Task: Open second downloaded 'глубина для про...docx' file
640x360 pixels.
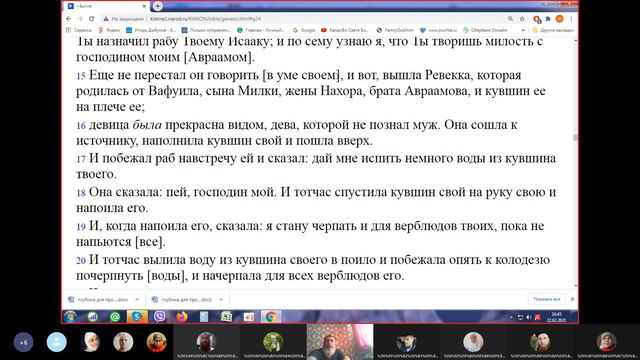Action: (x=182, y=300)
